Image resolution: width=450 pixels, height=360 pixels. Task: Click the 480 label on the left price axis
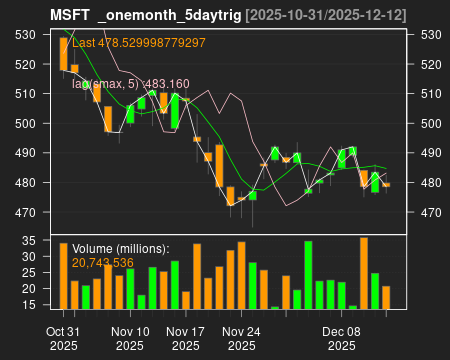point(25,183)
